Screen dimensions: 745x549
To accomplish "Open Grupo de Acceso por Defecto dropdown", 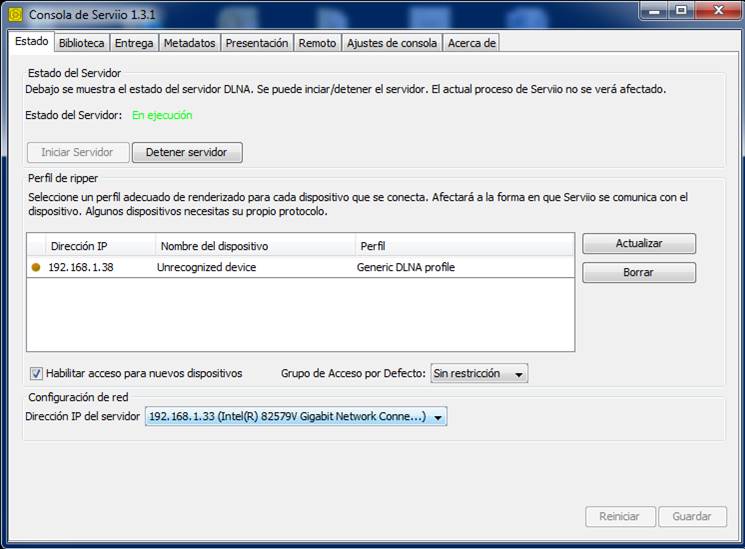I will click(x=478, y=374).
